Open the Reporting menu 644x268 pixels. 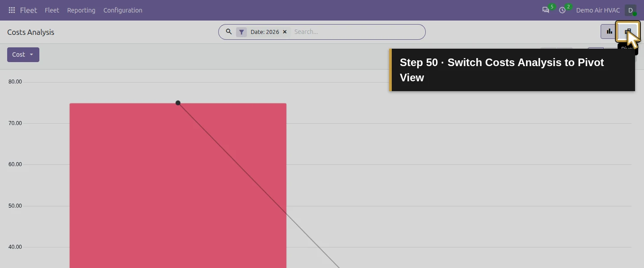coord(81,10)
